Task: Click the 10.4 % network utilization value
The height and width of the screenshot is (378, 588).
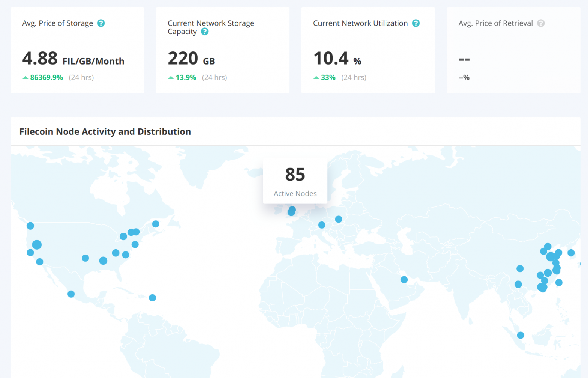Action: tap(337, 59)
